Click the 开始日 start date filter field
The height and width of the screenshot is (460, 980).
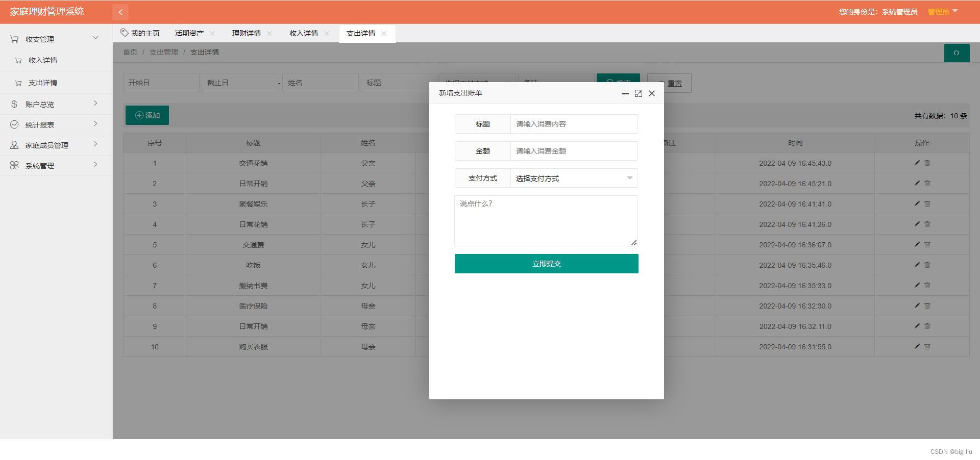(161, 83)
